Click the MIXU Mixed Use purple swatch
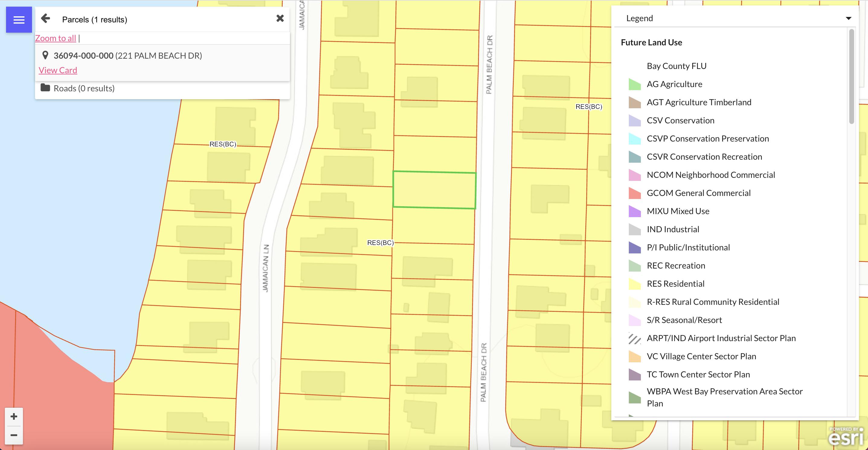This screenshot has width=868, height=450. point(635,211)
